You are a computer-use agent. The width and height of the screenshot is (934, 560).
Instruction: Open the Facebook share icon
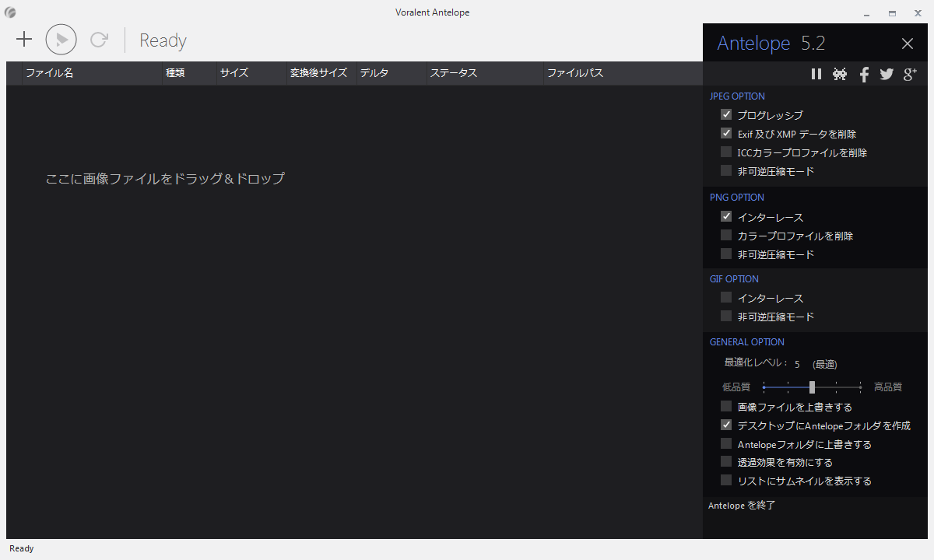(x=864, y=74)
